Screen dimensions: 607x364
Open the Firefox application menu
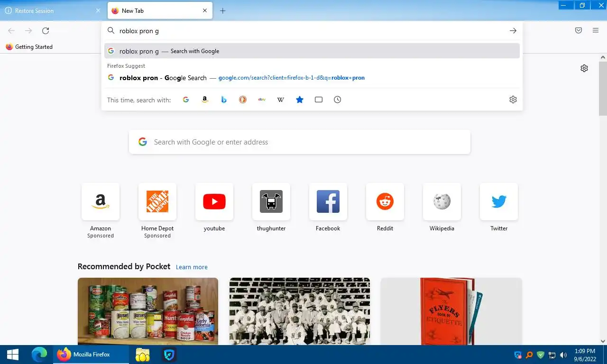point(596,30)
